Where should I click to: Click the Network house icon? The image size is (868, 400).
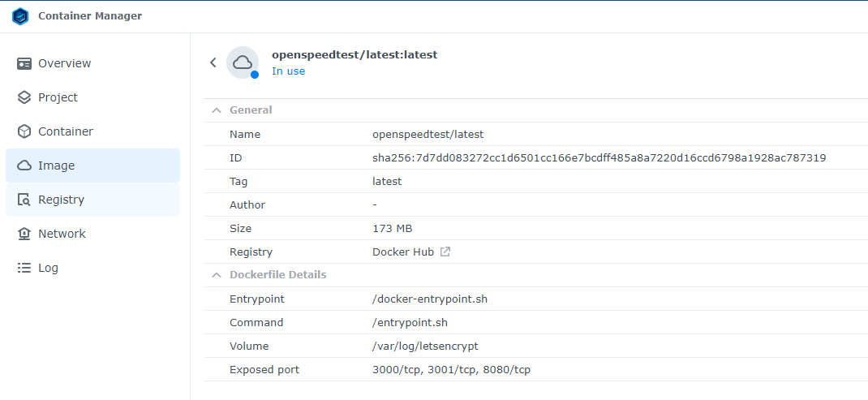click(x=24, y=234)
